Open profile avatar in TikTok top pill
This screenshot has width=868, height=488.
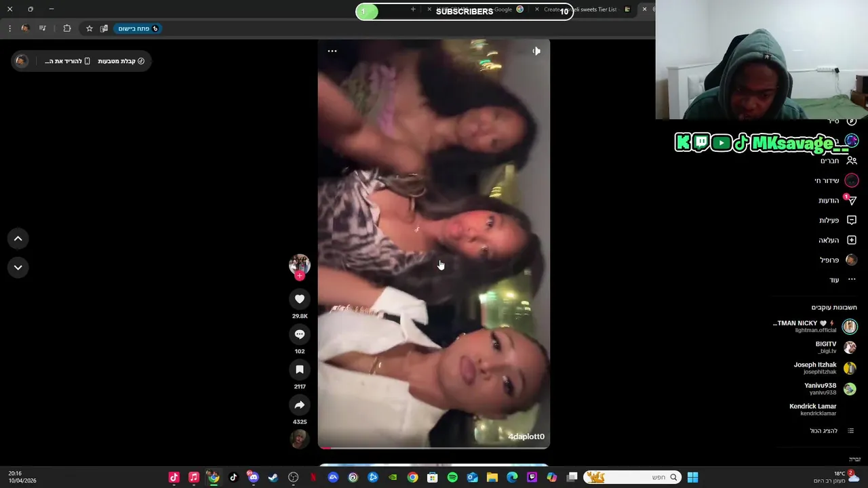point(22,61)
